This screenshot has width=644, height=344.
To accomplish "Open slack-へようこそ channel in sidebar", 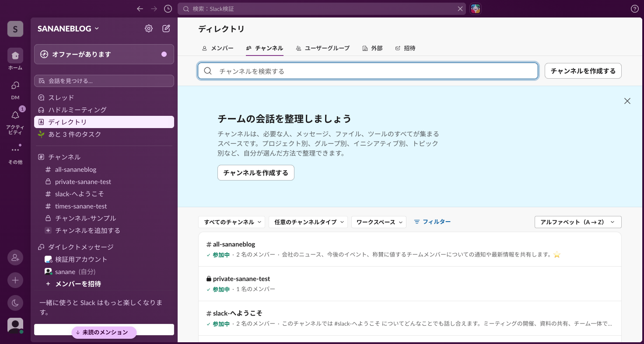I will click(104, 194).
